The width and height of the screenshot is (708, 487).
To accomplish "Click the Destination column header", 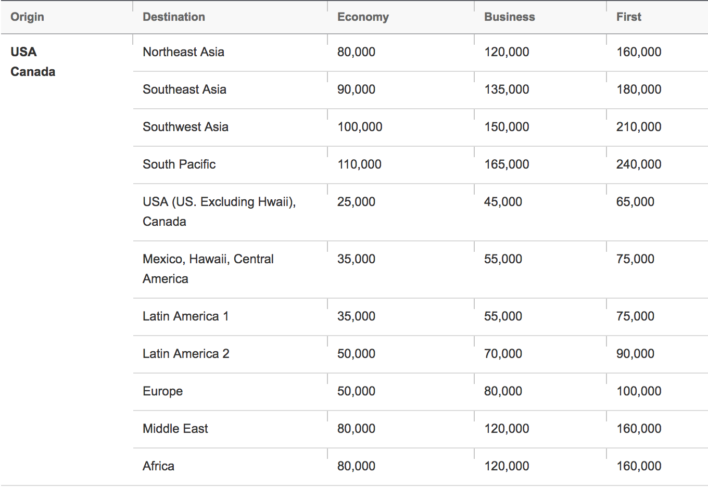I will [174, 17].
